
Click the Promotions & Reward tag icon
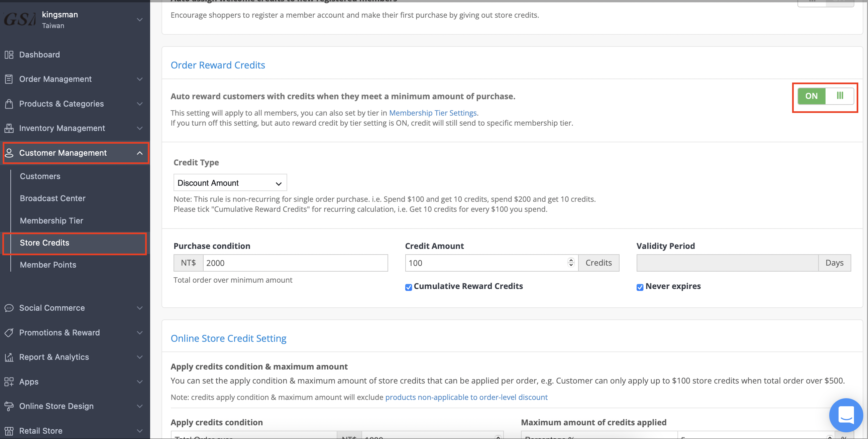[x=9, y=332]
